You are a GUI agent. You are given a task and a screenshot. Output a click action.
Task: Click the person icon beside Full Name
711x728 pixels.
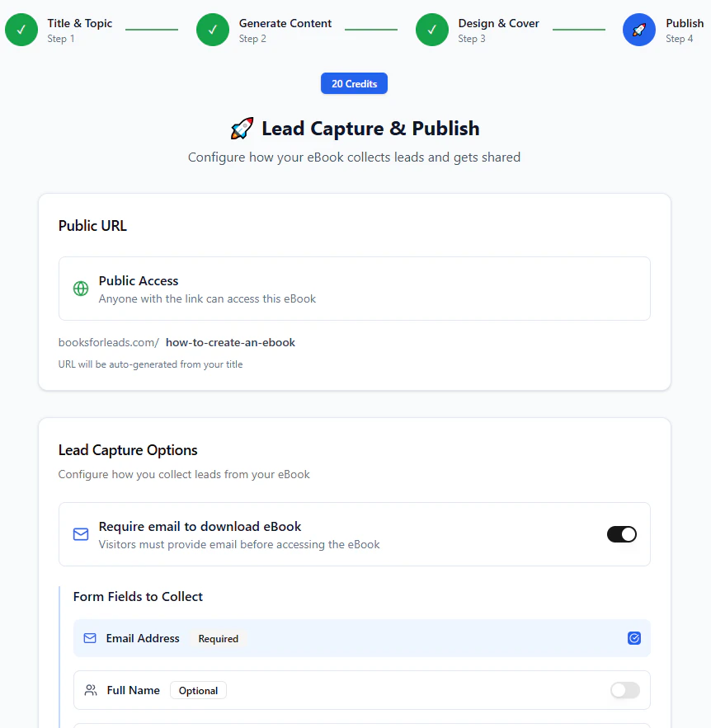tap(90, 690)
